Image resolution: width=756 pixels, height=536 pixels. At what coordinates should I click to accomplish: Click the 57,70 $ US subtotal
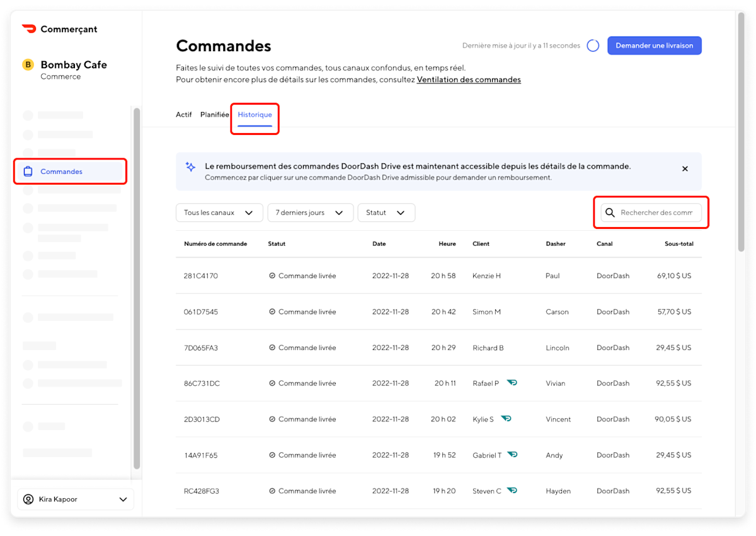point(674,312)
